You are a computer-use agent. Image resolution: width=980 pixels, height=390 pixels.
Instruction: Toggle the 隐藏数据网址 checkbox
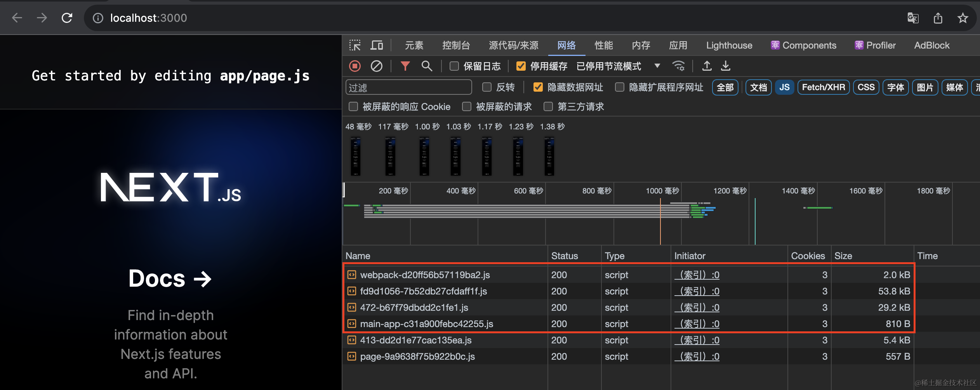click(538, 87)
